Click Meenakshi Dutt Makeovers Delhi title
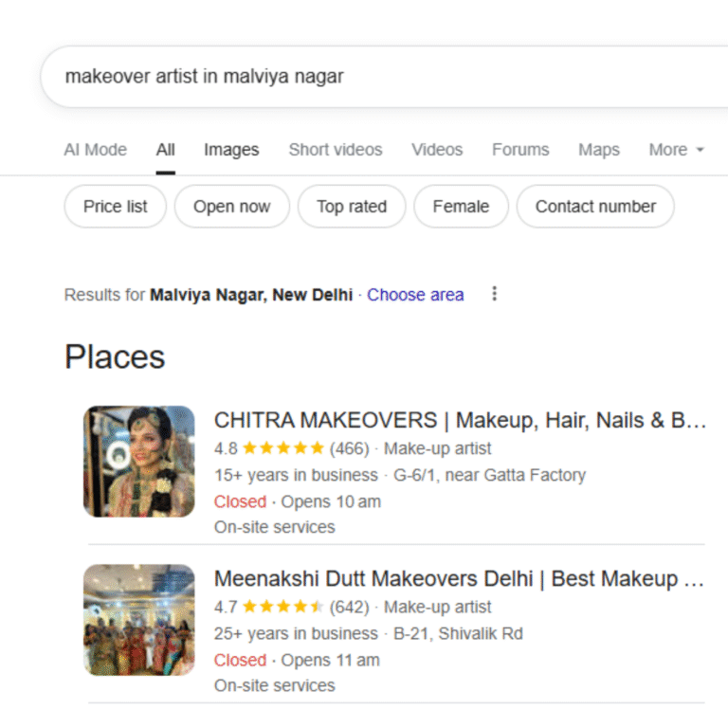The height and width of the screenshot is (728, 728). click(459, 579)
